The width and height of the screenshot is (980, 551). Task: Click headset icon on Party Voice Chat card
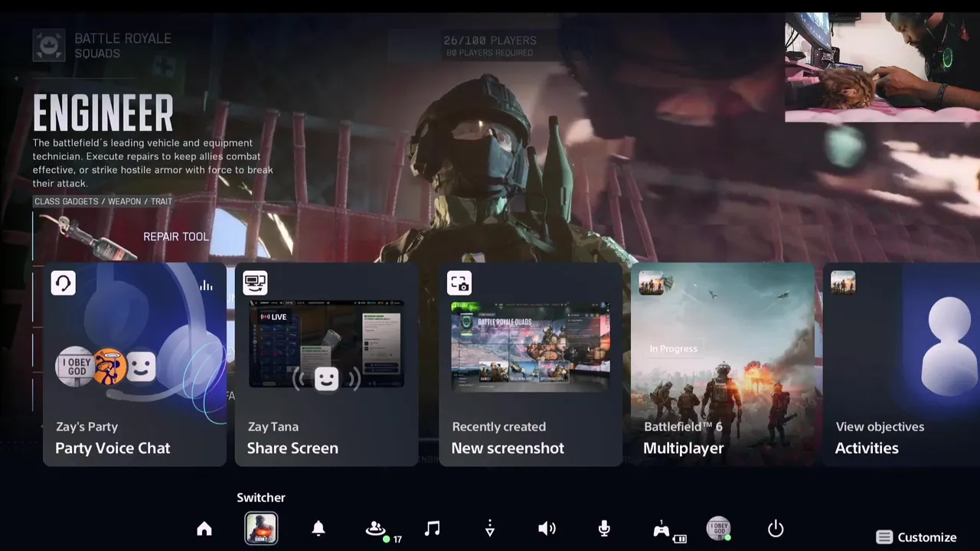(x=64, y=283)
